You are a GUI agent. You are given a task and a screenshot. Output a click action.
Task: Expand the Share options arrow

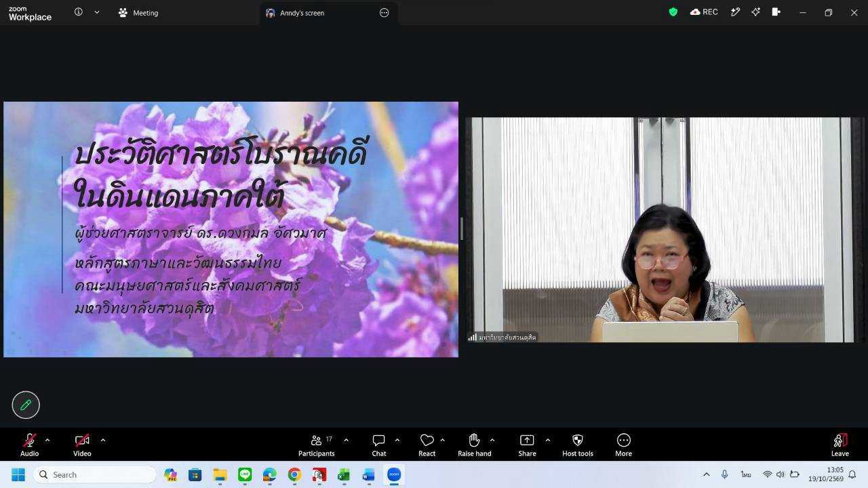click(x=547, y=440)
